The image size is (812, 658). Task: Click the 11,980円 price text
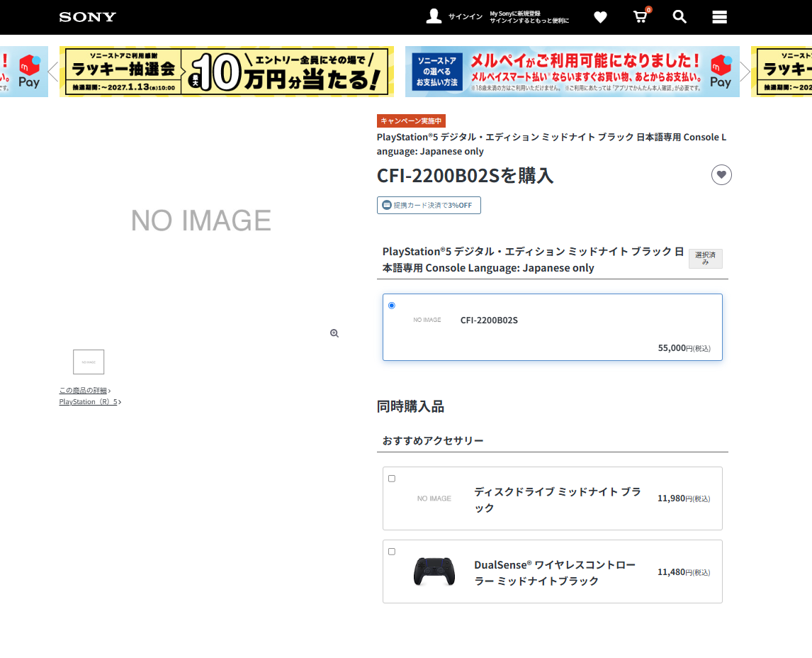[x=684, y=498]
